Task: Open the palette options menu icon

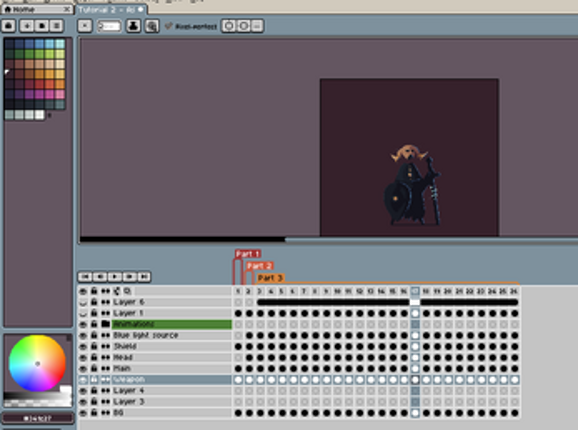Action: pyautogui.click(x=56, y=26)
